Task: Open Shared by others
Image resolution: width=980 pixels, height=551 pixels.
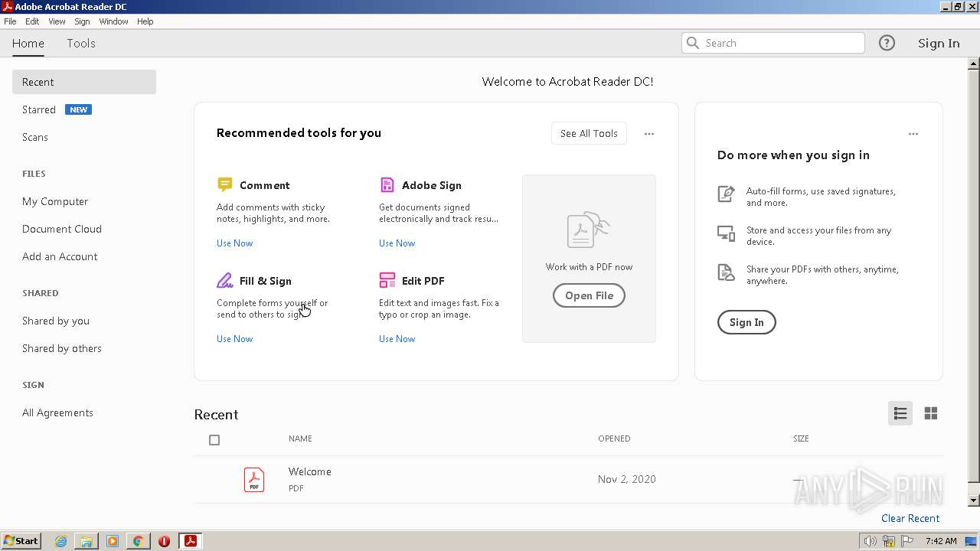Action: (x=62, y=348)
